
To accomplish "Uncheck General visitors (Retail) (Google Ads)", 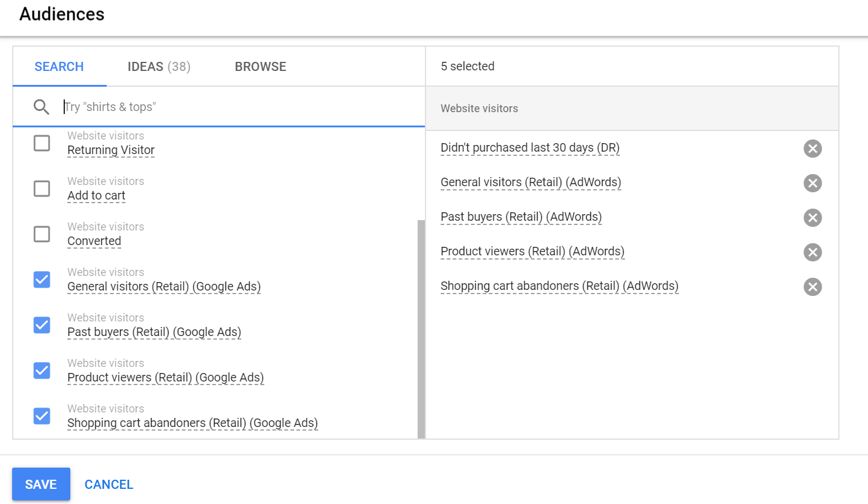I will coord(42,280).
